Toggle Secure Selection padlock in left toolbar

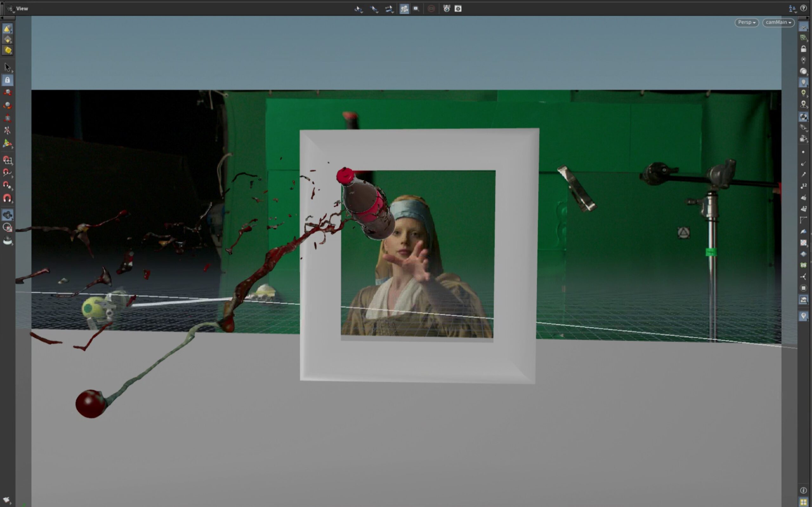pos(7,80)
